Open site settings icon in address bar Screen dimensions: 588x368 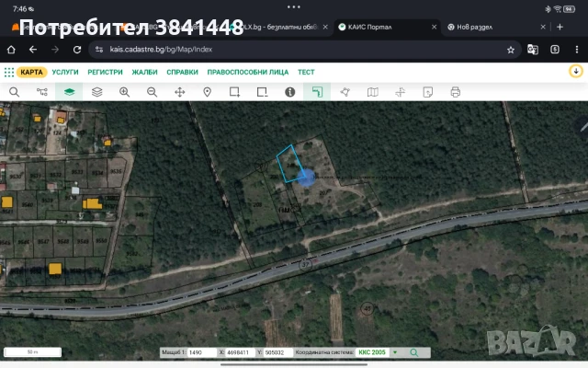99,50
